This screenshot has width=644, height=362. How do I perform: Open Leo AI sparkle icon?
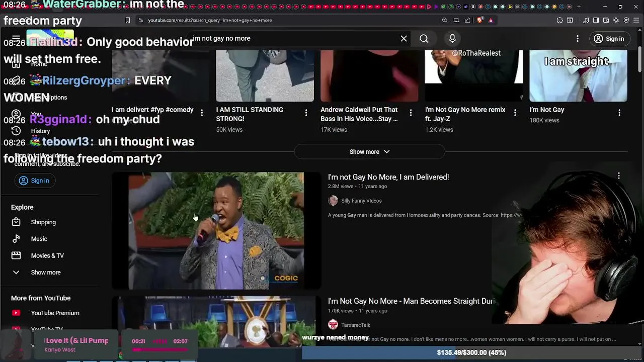pyautogui.click(x=616, y=20)
